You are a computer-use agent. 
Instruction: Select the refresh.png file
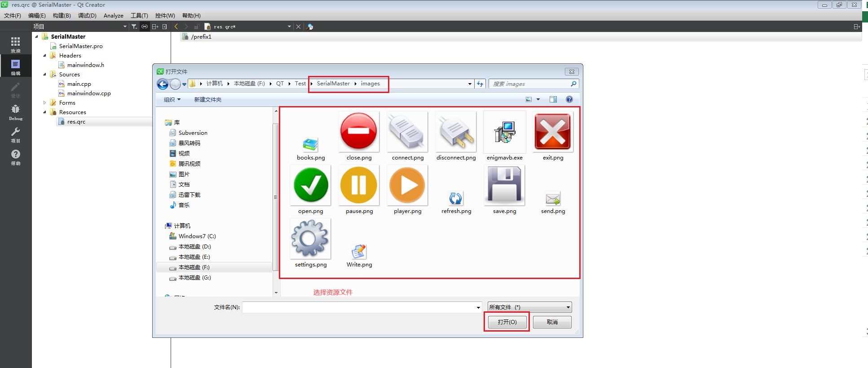(x=456, y=202)
